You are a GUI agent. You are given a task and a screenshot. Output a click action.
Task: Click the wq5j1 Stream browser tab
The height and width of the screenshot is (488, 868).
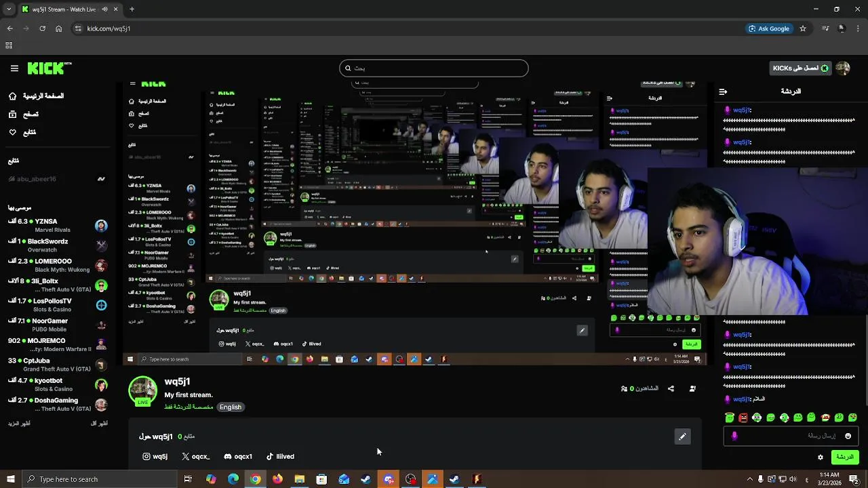[x=70, y=9]
